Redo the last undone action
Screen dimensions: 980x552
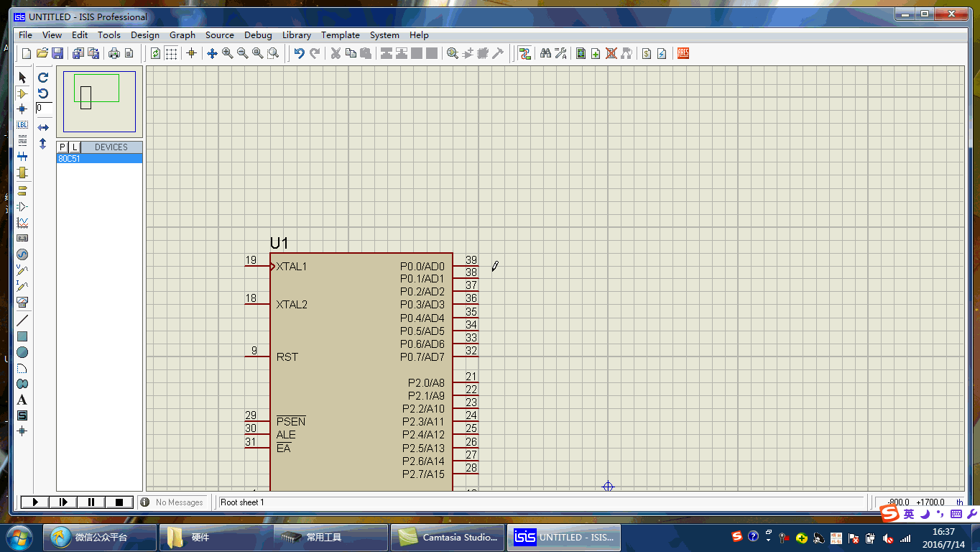pyautogui.click(x=315, y=53)
